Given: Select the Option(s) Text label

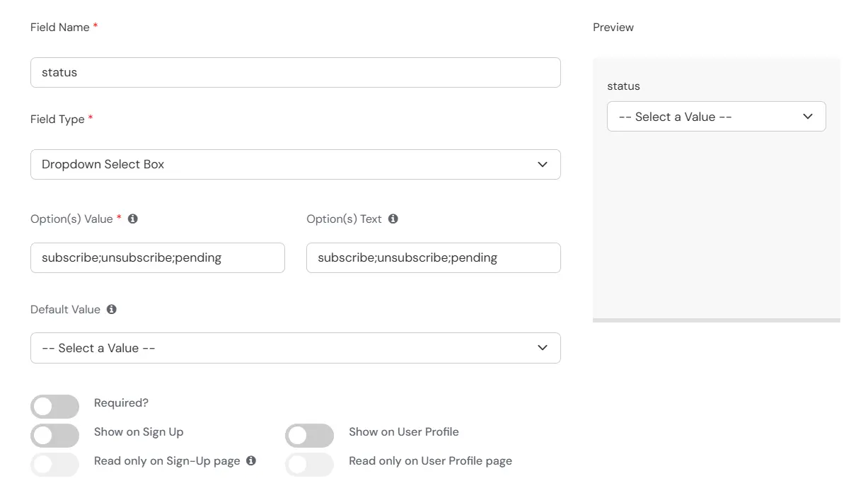Looking at the screenshot, I should pyautogui.click(x=344, y=219).
